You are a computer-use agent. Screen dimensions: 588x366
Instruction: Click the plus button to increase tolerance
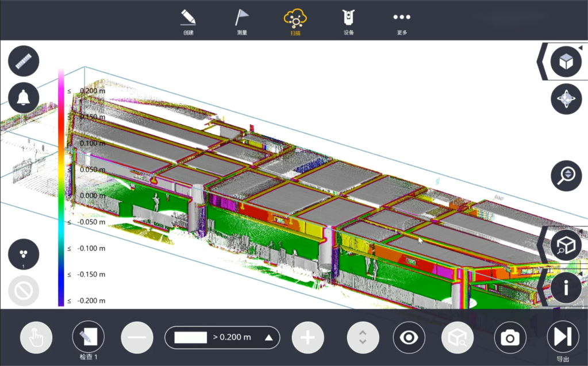pyautogui.click(x=308, y=337)
